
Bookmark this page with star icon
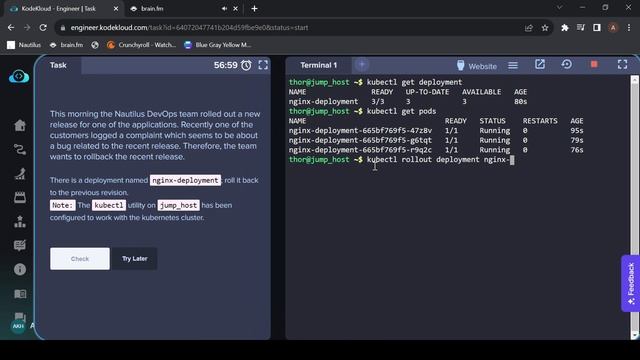[x=545, y=28]
